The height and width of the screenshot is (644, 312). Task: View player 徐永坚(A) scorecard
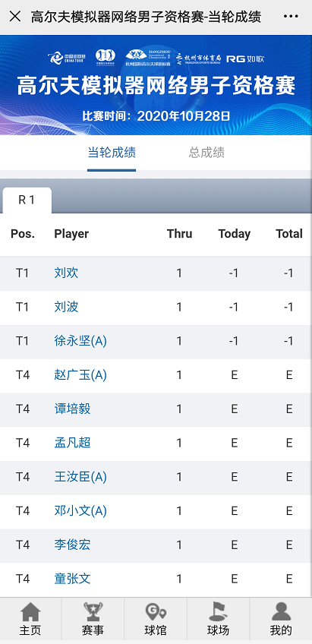tap(80, 341)
